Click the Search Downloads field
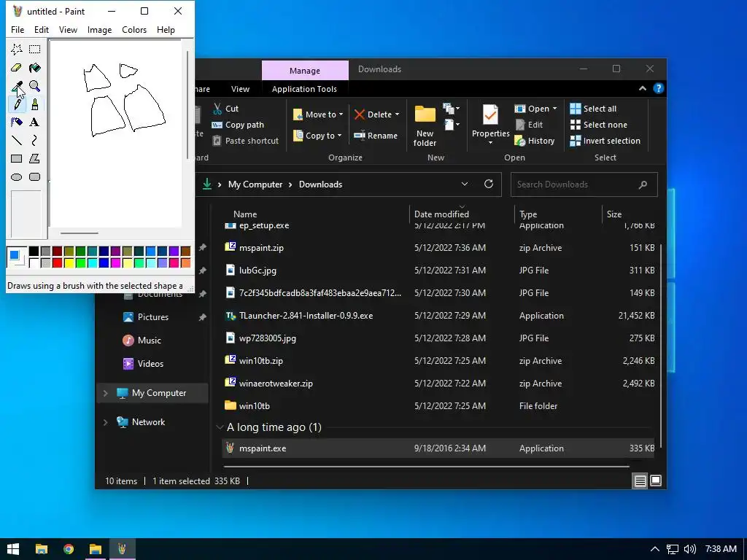Screen dimensions: 747x560 (x=584, y=184)
